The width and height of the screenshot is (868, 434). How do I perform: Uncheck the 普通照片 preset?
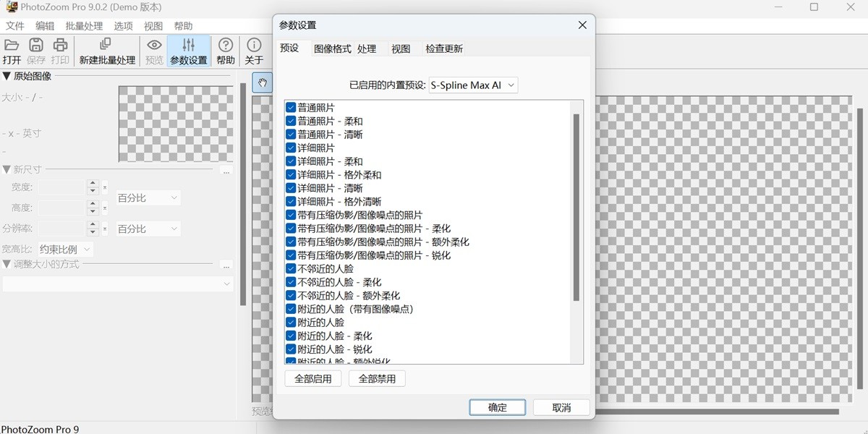289,106
